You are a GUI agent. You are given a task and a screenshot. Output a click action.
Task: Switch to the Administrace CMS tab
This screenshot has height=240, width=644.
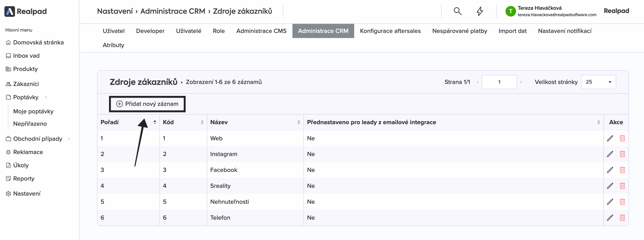tap(261, 31)
